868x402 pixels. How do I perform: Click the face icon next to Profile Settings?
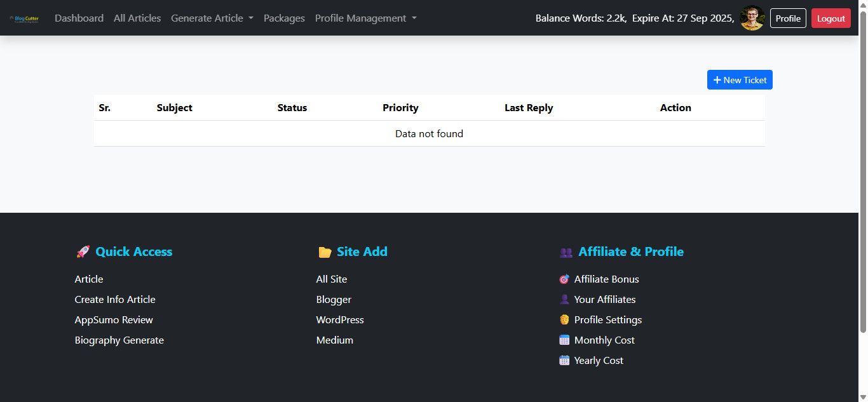(x=564, y=320)
